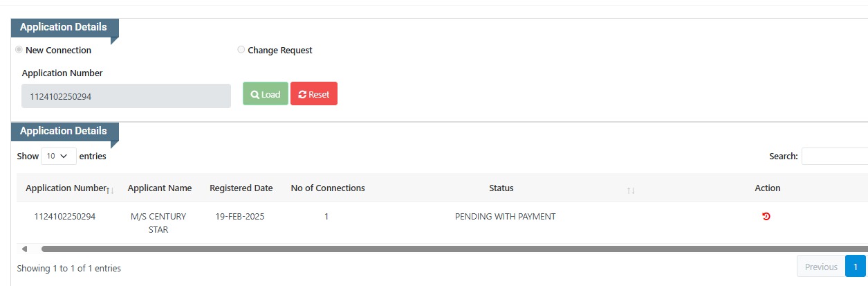Click the green Load button
This screenshot has height=286, width=868.
point(266,94)
